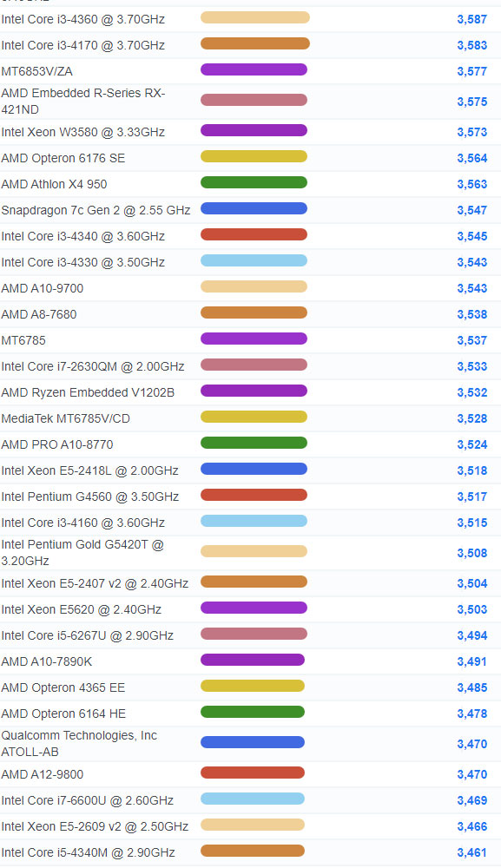Viewport: 501px width, 868px height.
Task: Select Intel Pentium G4560 @ 3.50GHz
Action: pos(90,496)
